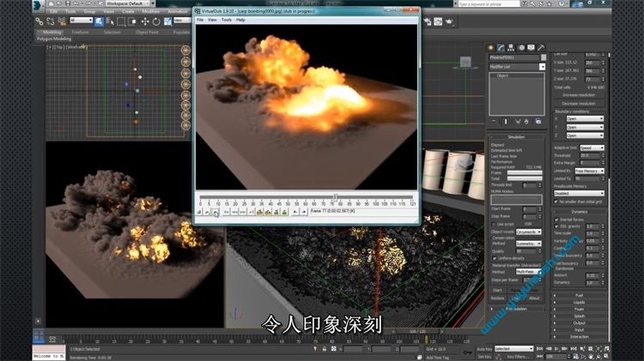Toggle the Uniform density checkbox
The image size is (644, 361).
coord(495,258)
